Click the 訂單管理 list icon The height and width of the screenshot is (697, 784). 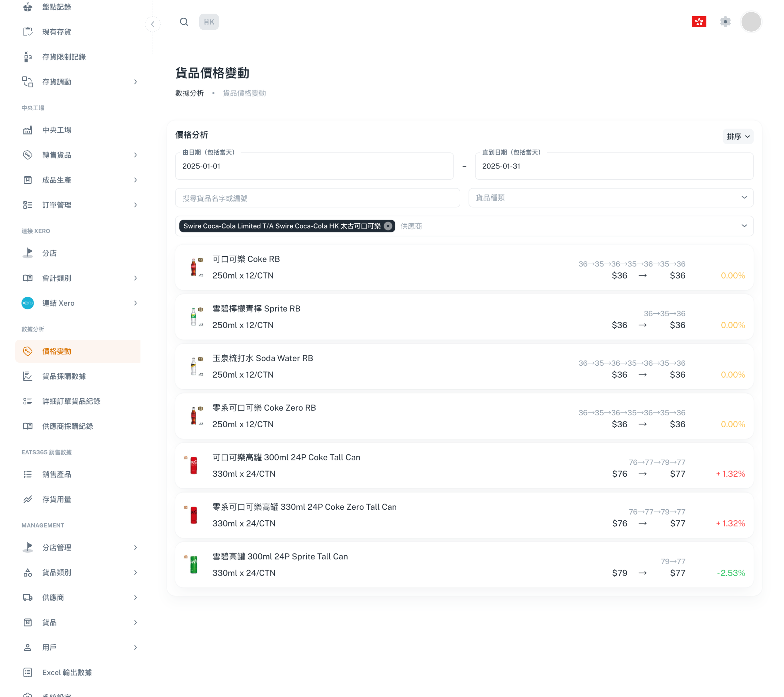[x=27, y=205]
